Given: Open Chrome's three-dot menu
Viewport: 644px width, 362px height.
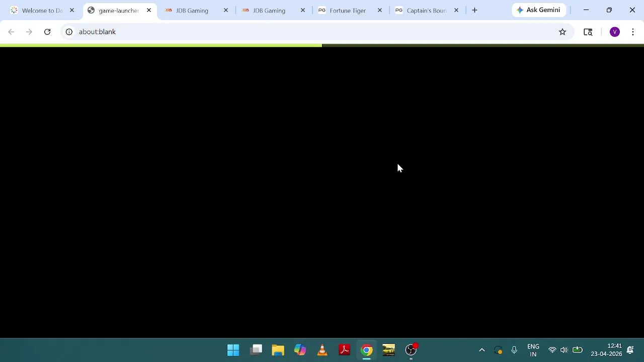Looking at the screenshot, I should tap(633, 32).
